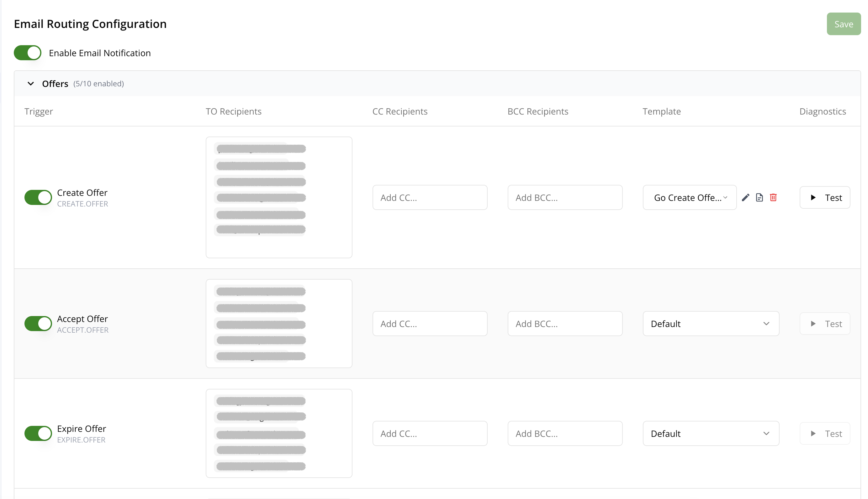Open the Go Create Offer template dropdown
This screenshot has height=499, width=868.
click(690, 197)
